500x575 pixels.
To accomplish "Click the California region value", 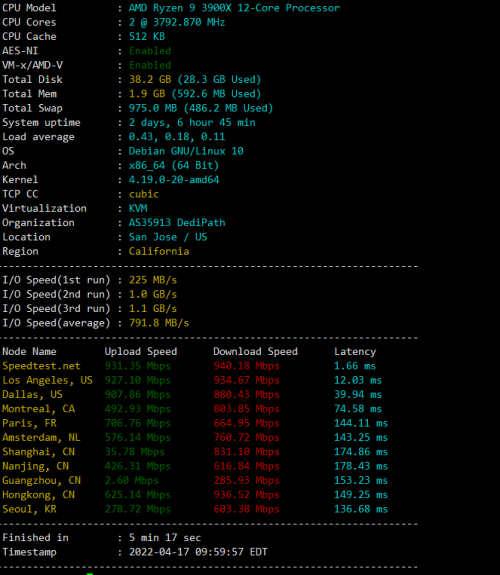I will coord(159,251).
